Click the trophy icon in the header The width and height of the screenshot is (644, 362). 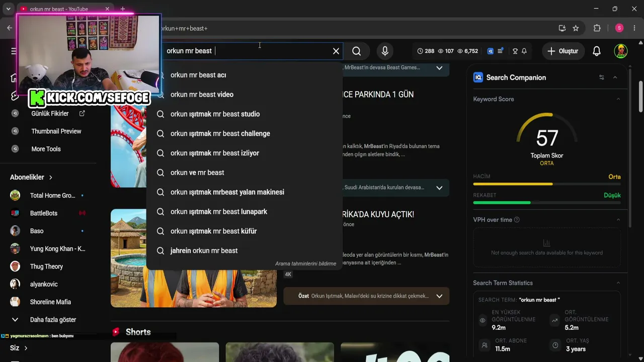515,51
